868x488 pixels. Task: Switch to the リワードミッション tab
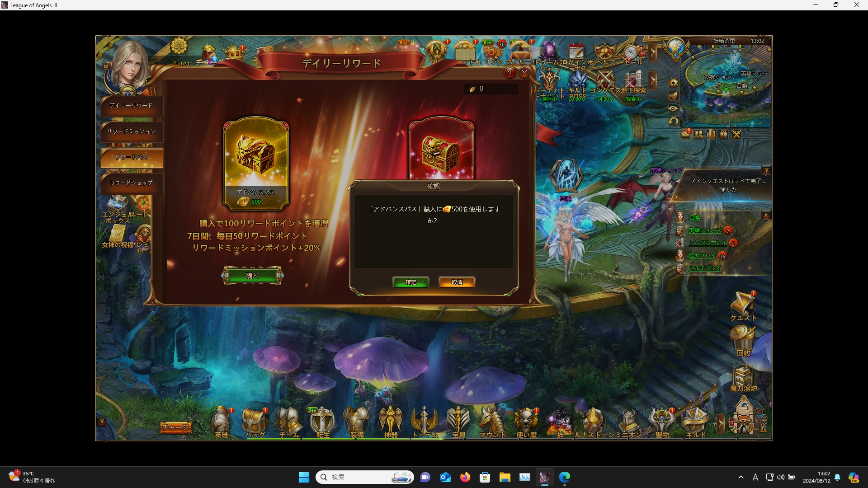pos(131,131)
